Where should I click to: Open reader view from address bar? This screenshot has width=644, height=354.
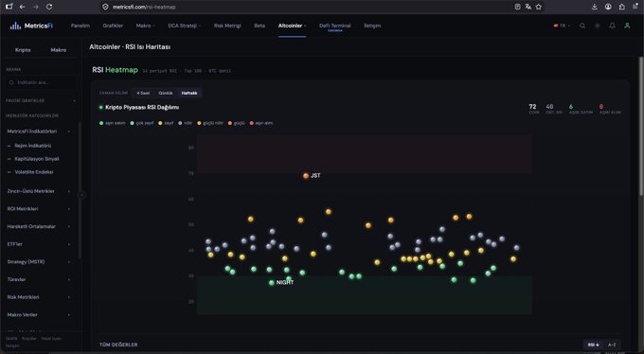tap(517, 7)
